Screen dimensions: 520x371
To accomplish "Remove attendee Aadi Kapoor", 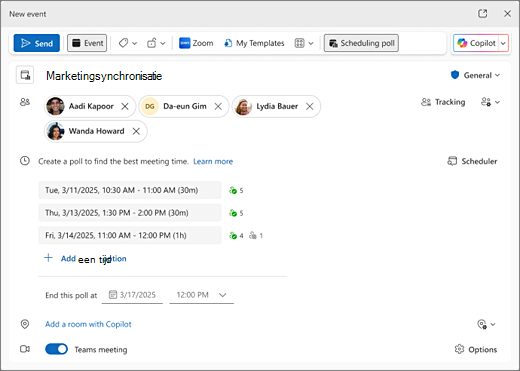I will coord(125,106).
